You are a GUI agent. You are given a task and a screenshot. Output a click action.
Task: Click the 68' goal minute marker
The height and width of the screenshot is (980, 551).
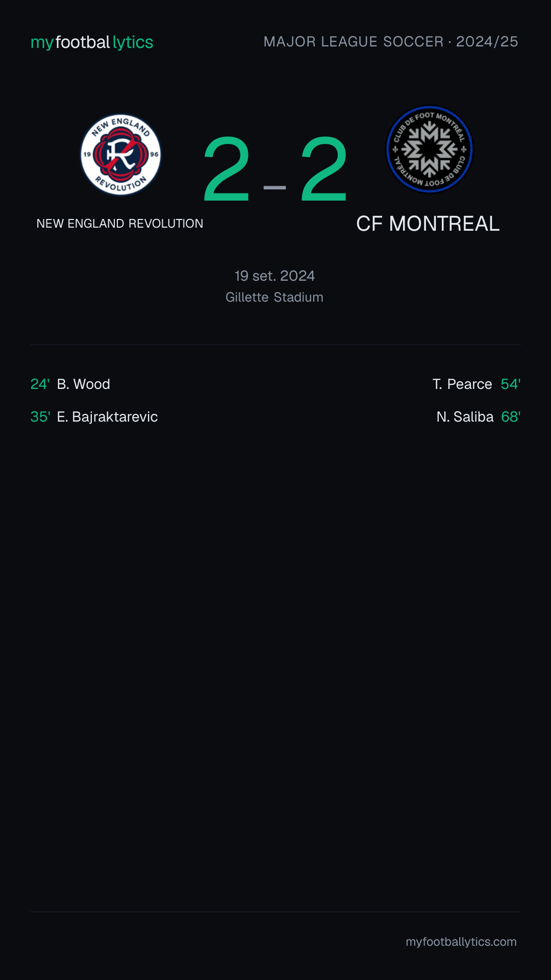[511, 416]
